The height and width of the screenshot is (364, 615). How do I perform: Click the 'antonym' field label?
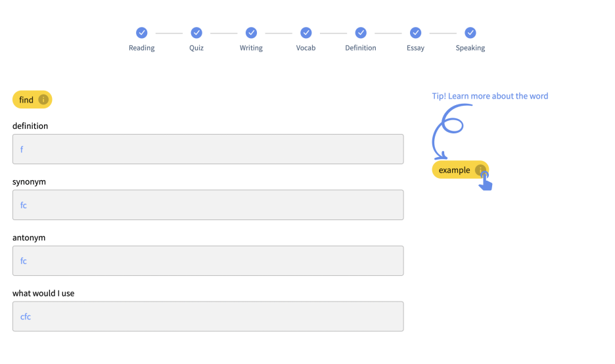point(29,238)
